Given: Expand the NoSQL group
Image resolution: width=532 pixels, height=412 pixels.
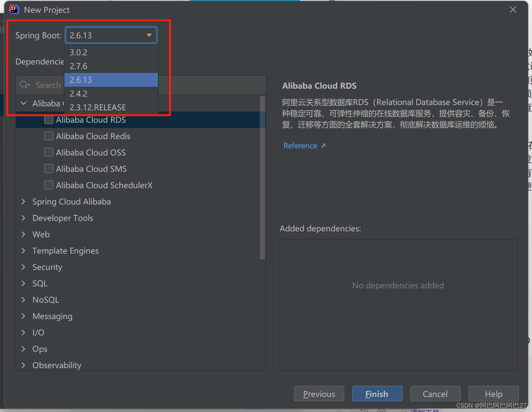Looking at the screenshot, I should 24,300.
